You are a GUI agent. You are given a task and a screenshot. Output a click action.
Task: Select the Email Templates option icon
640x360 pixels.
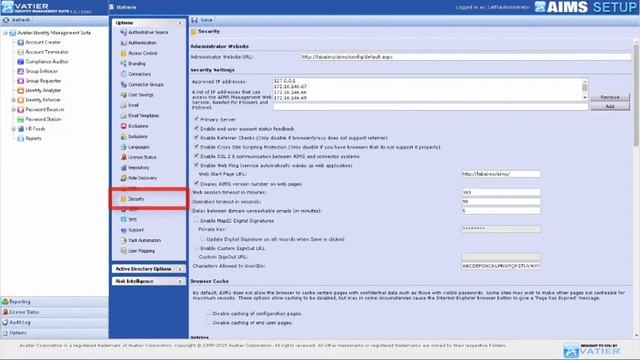pos(123,116)
